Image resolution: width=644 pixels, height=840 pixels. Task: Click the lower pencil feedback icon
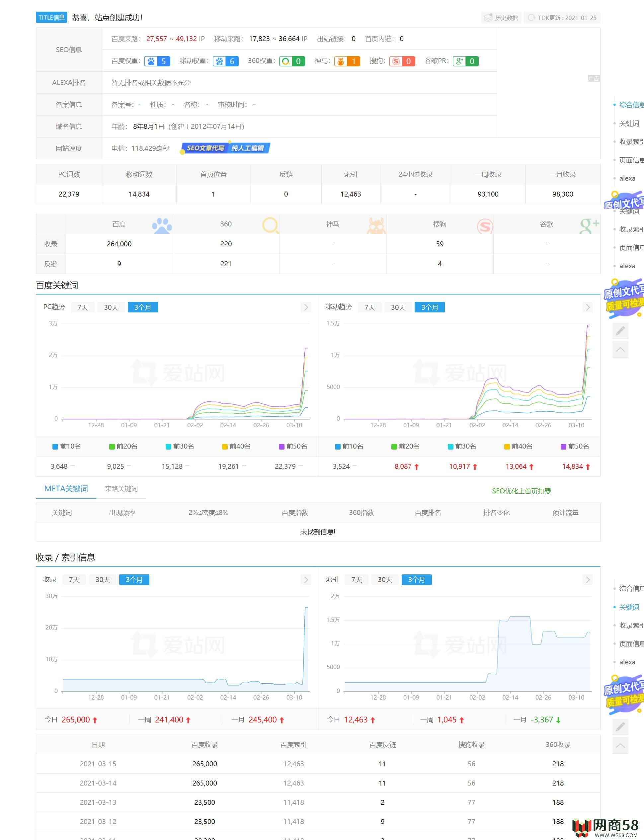[x=620, y=726]
